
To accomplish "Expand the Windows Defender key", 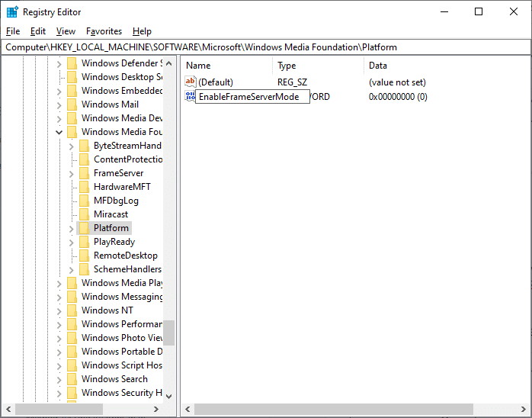I will click(59, 64).
